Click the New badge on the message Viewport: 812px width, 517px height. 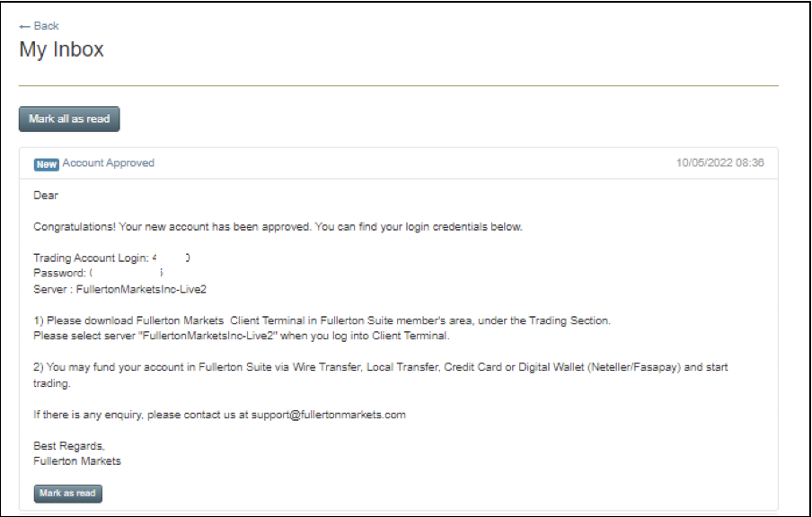click(47, 164)
